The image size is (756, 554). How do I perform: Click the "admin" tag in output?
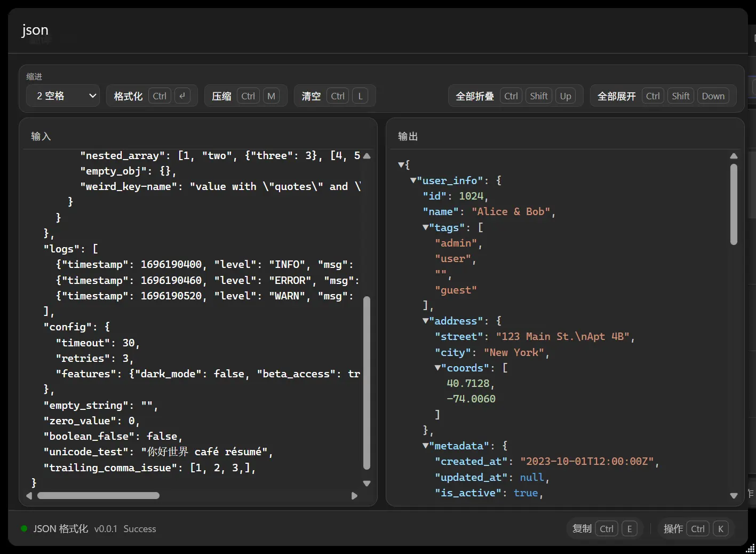click(x=456, y=243)
